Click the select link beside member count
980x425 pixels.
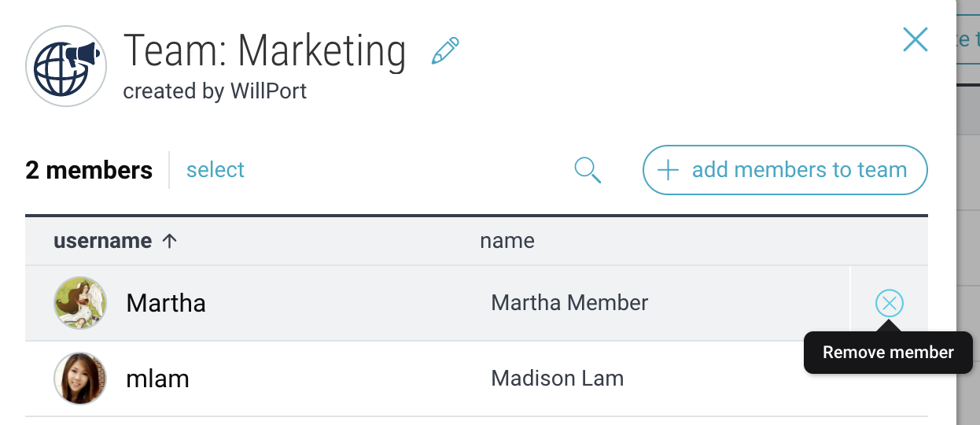(216, 170)
